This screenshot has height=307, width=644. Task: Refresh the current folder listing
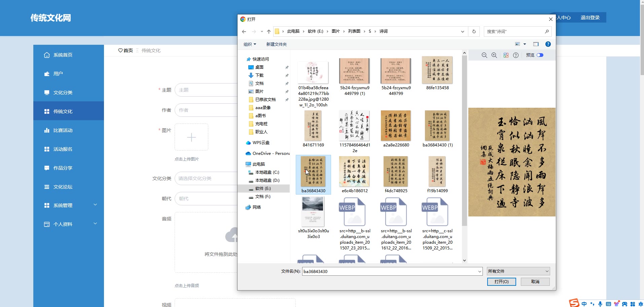click(x=474, y=31)
